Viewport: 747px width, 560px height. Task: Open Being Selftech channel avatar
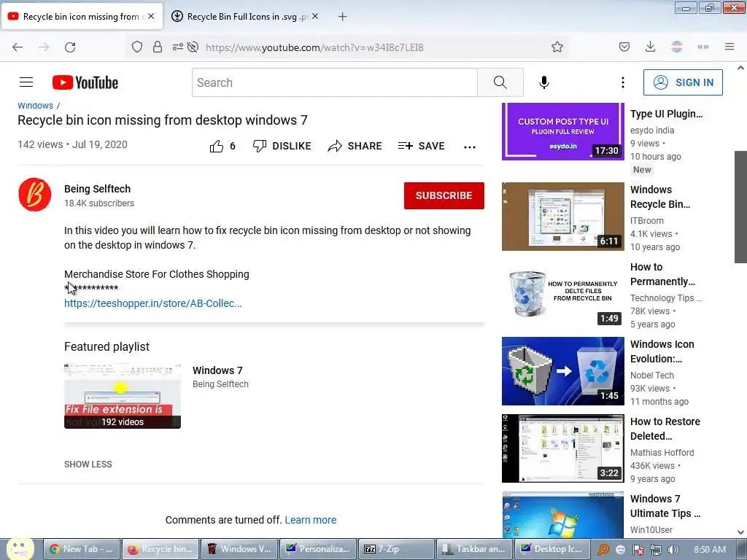point(35,195)
